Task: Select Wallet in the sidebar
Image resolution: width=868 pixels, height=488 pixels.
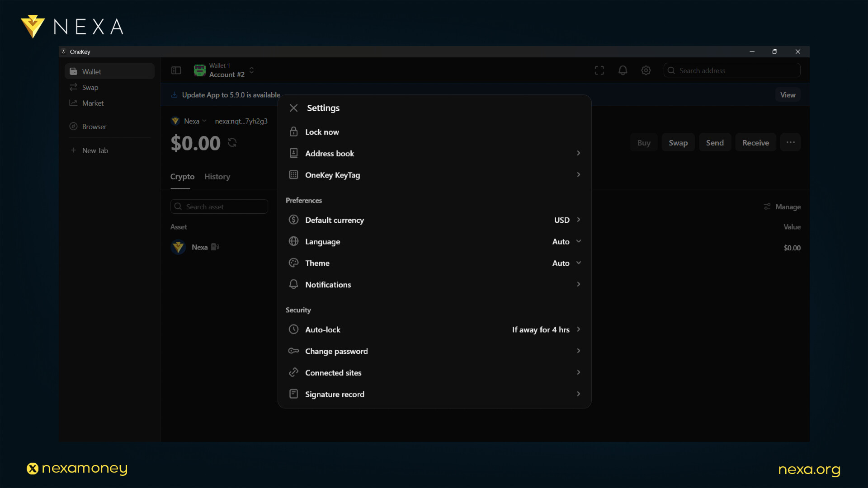Action: click(109, 71)
